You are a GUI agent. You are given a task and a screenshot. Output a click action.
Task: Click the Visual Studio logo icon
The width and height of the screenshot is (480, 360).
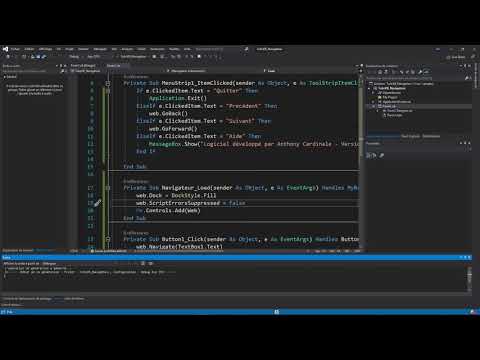point(5,49)
